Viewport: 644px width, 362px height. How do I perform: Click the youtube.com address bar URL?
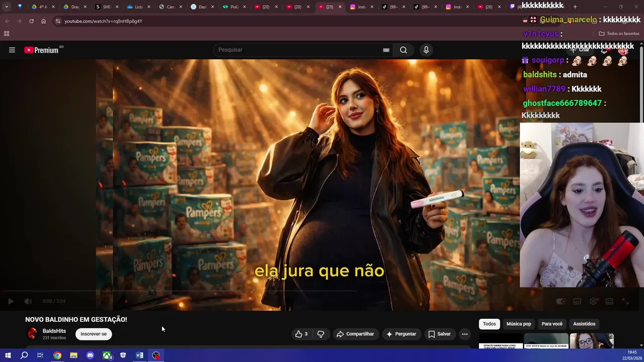[x=104, y=21]
